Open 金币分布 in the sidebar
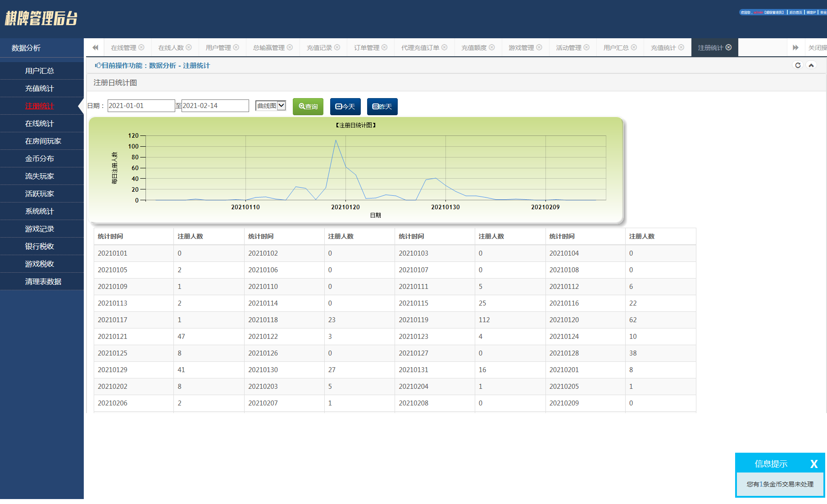This screenshot has height=504, width=827. tap(40, 158)
